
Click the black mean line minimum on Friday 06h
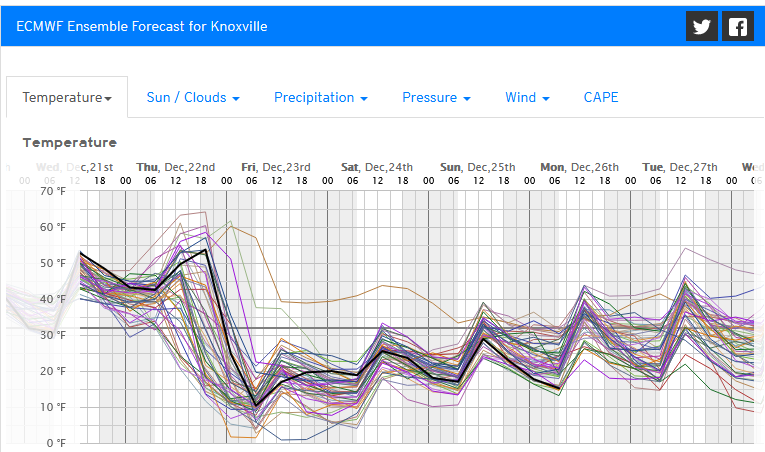(255, 406)
